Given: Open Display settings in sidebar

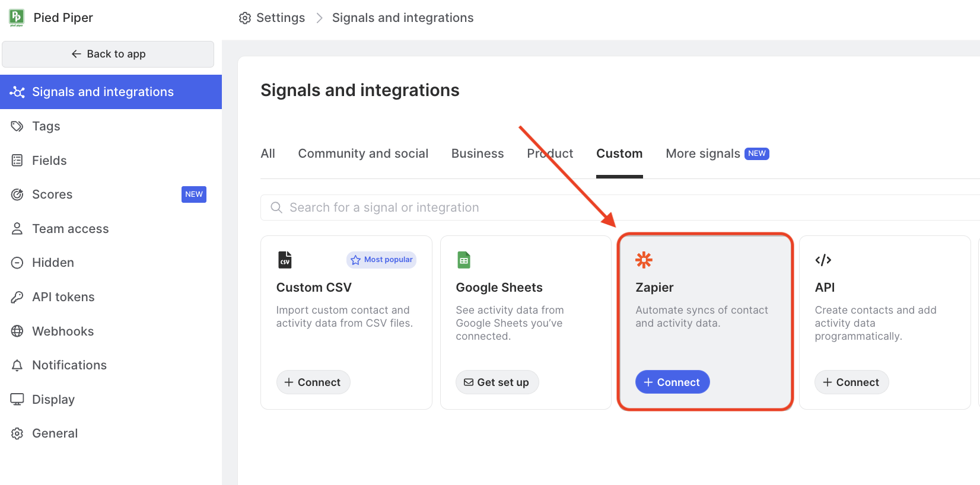Looking at the screenshot, I should pos(111,399).
